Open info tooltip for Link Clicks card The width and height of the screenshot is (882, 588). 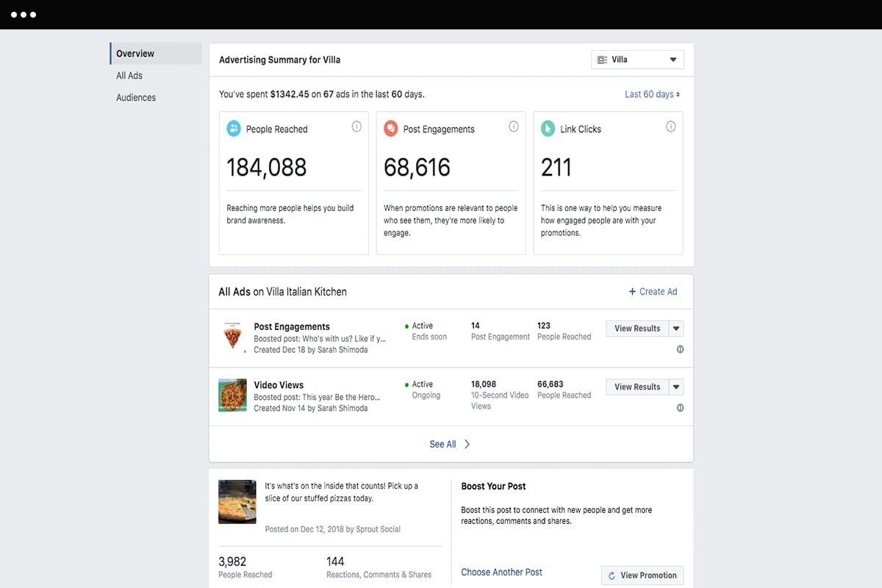point(670,126)
